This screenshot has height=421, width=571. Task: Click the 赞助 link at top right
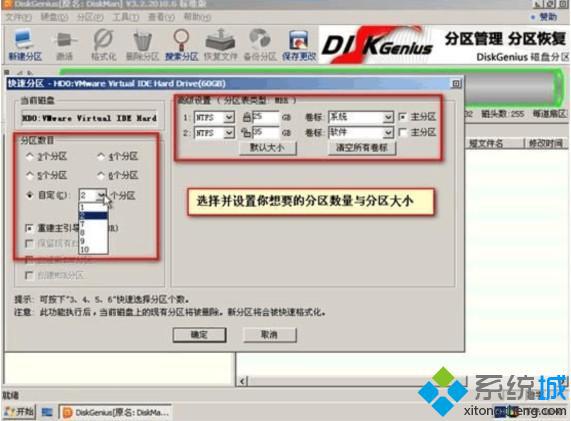pos(548,17)
